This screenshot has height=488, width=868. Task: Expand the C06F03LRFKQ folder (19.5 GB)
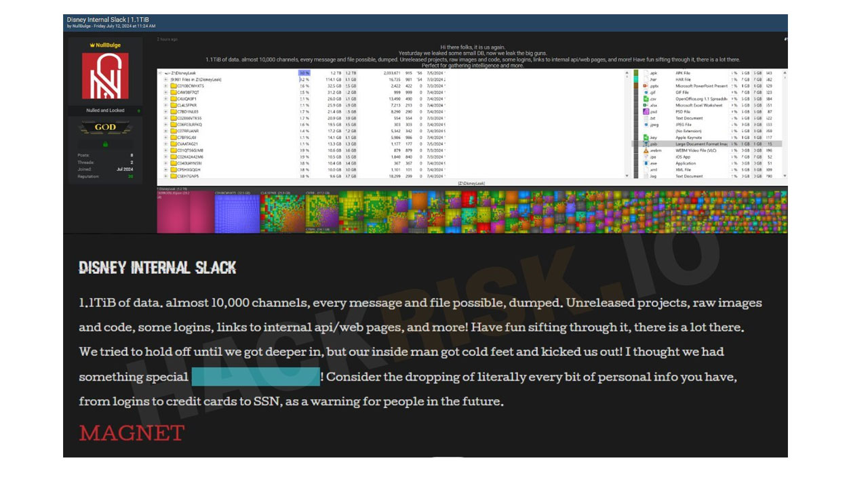click(x=165, y=125)
